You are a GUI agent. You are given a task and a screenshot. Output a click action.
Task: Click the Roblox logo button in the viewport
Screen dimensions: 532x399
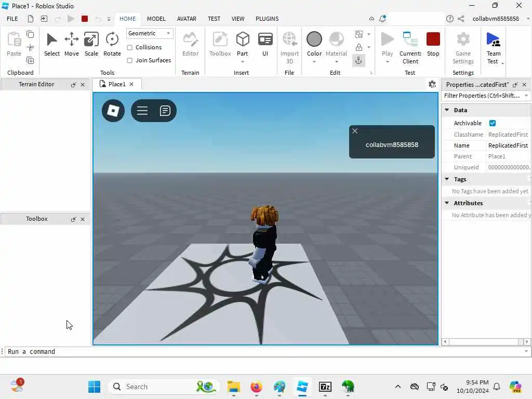click(x=113, y=111)
